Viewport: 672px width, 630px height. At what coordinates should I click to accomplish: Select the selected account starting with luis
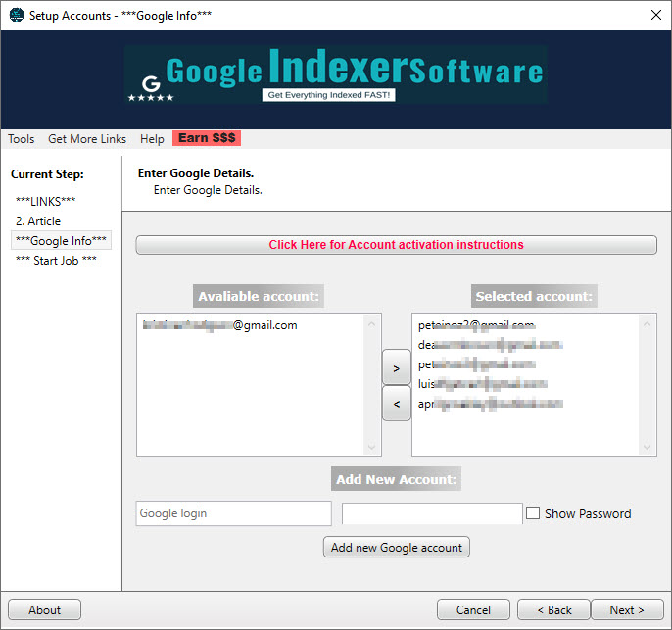483,383
